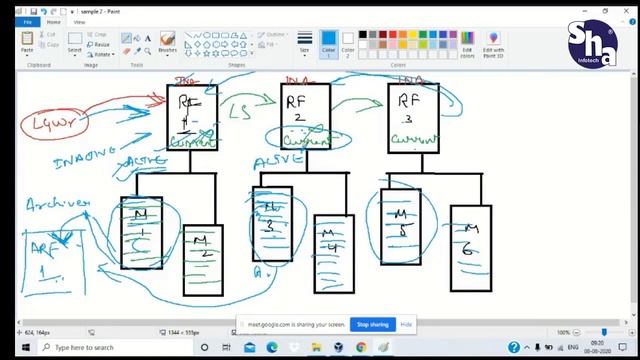
Task: Pick the black color swatch
Action: pos(362,35)
